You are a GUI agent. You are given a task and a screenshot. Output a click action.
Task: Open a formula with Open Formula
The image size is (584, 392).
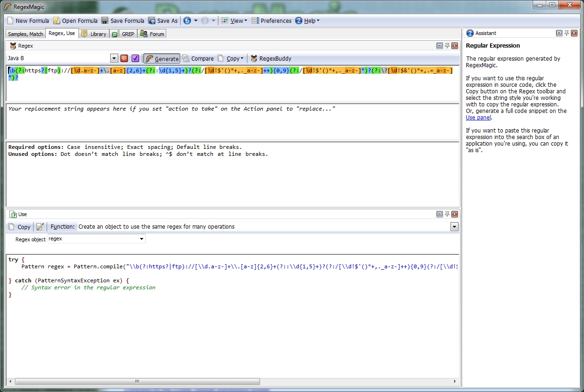75,21
